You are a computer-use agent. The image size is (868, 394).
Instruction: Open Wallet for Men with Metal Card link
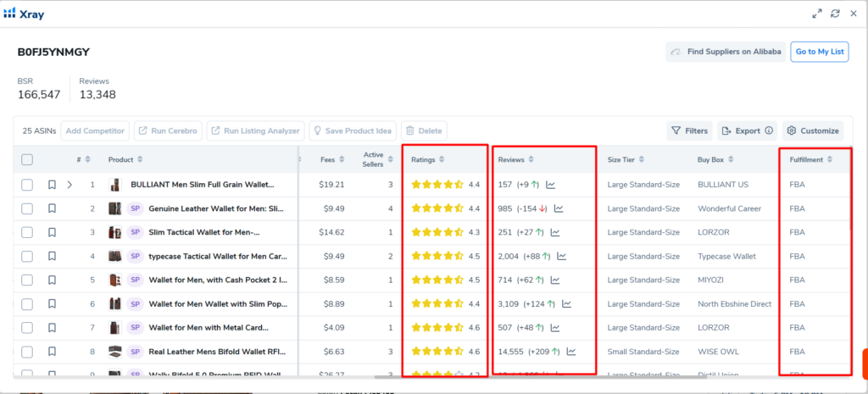[x=209, y=328]
